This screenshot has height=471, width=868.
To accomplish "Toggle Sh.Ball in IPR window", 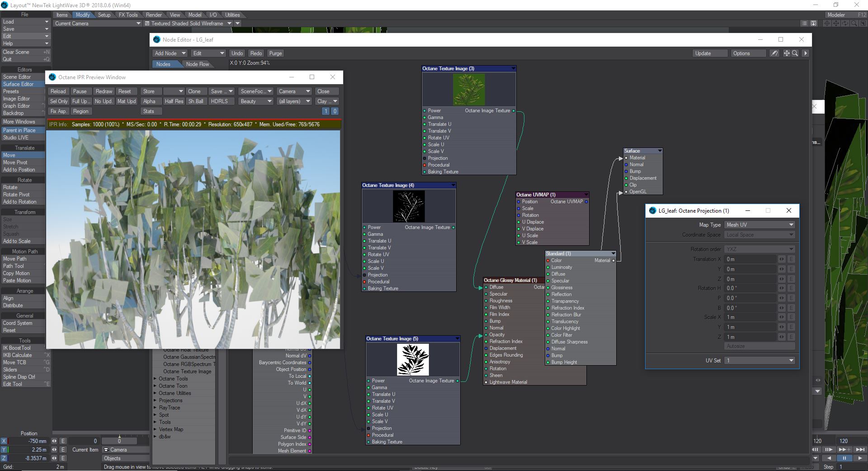I will pyautogui.click(x=196, y=101).
